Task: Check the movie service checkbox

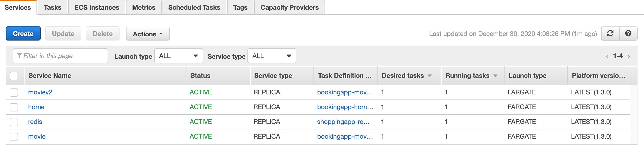Action: [14, 137]
